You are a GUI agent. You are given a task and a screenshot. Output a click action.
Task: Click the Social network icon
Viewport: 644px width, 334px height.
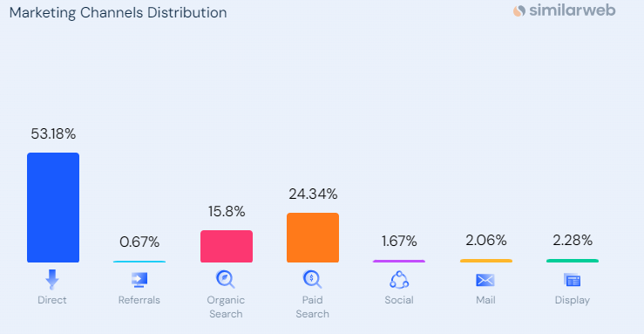point(399,280)
